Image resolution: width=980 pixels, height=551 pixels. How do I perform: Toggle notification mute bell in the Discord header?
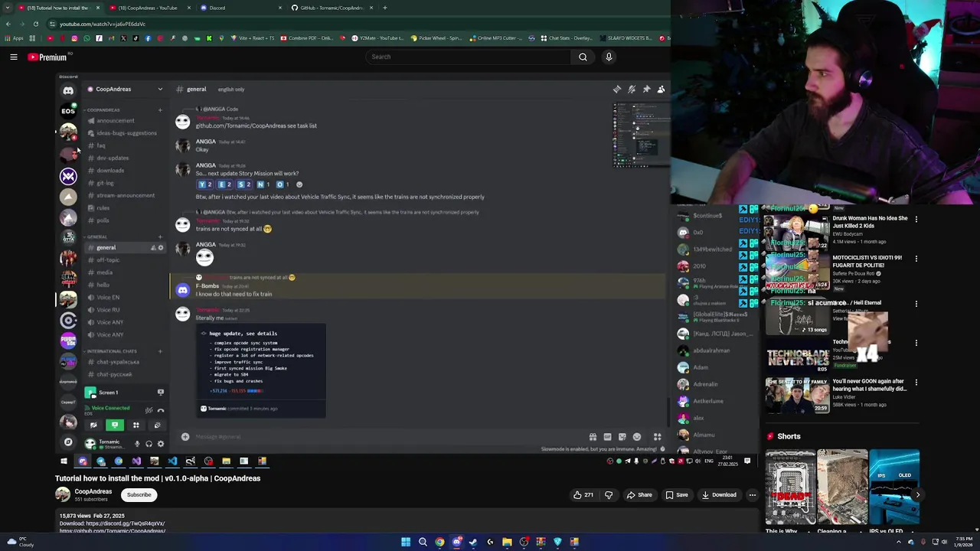point(632,90)
